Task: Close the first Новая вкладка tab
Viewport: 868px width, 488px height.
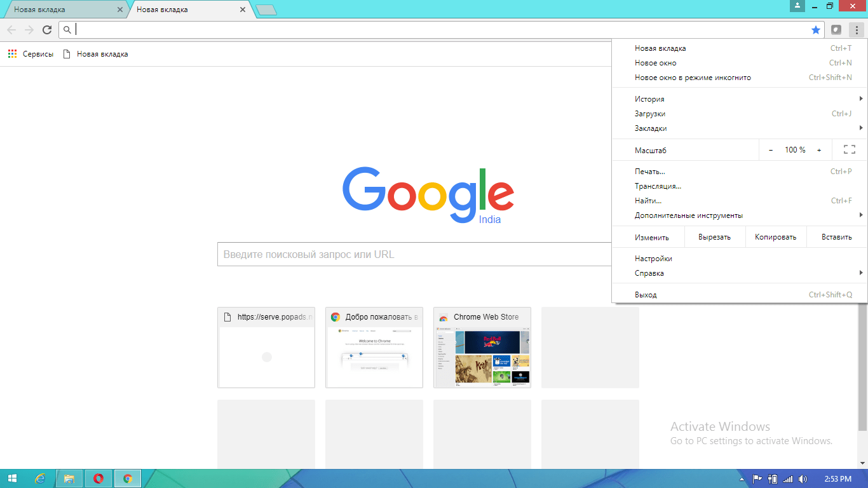Action: click(x=120, y=10)
